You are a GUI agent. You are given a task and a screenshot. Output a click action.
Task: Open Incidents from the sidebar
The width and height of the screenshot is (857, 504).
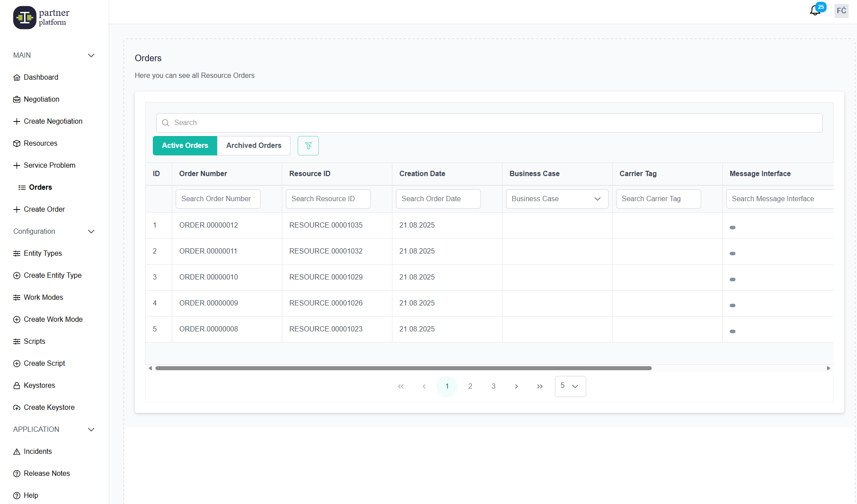click(x=37, y=452)
